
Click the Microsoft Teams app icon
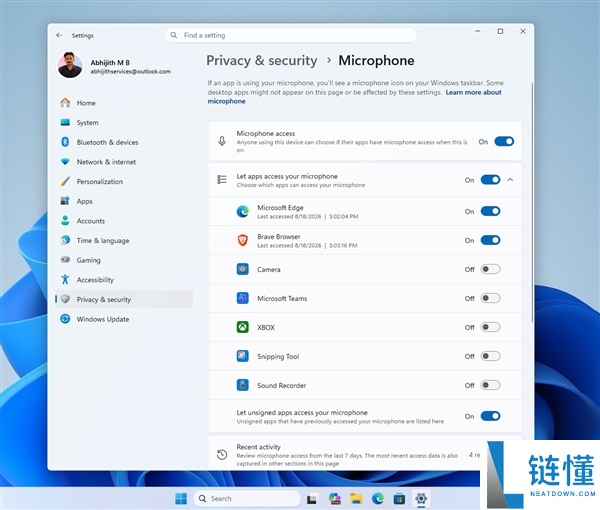[243, 298]
